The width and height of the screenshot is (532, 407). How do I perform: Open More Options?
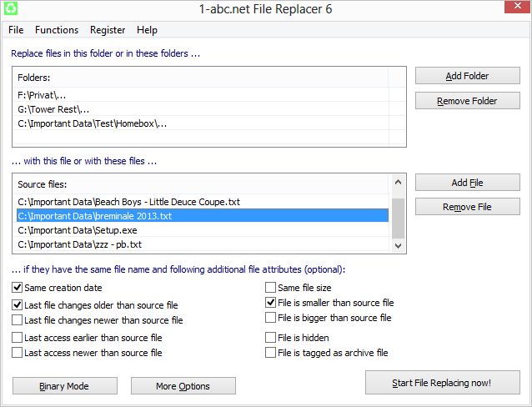(183, 385)
